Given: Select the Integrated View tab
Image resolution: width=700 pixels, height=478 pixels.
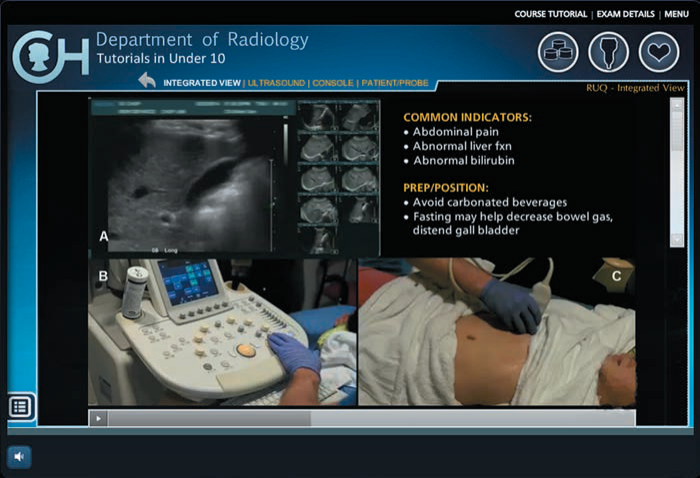Looking at the screenshot, I should [202, 82].
